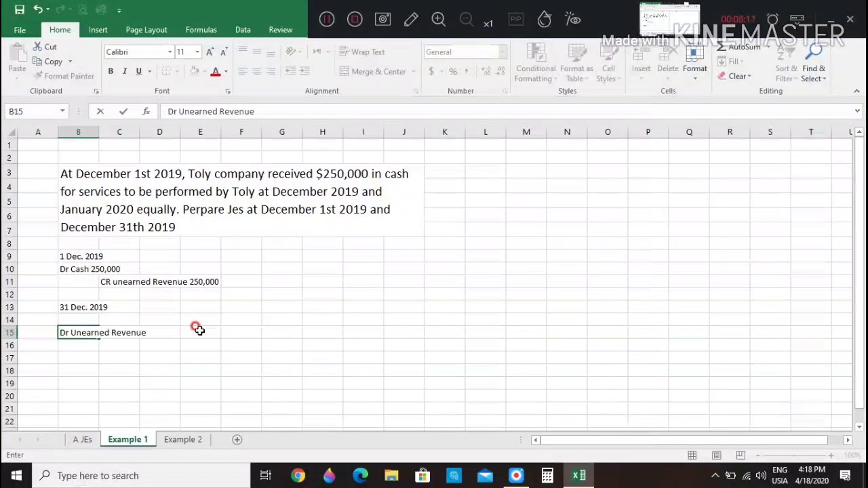868x488 pixels.
Task: Cancel the entry with formula bar X
Action: (100, 111)
